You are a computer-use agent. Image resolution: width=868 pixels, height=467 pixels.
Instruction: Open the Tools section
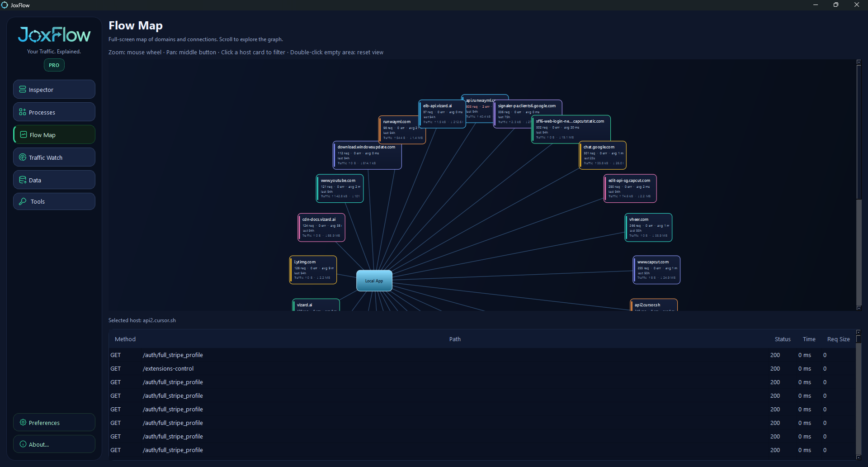(x=54, y=201)
